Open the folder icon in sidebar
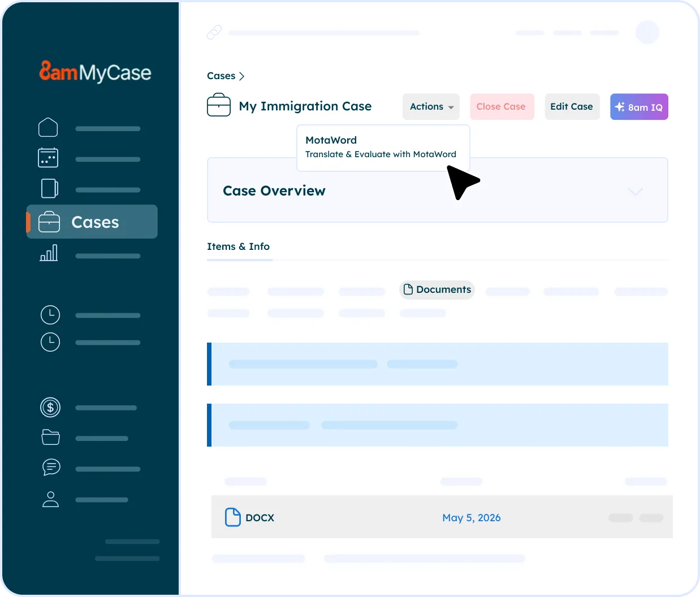 [51, 437]
